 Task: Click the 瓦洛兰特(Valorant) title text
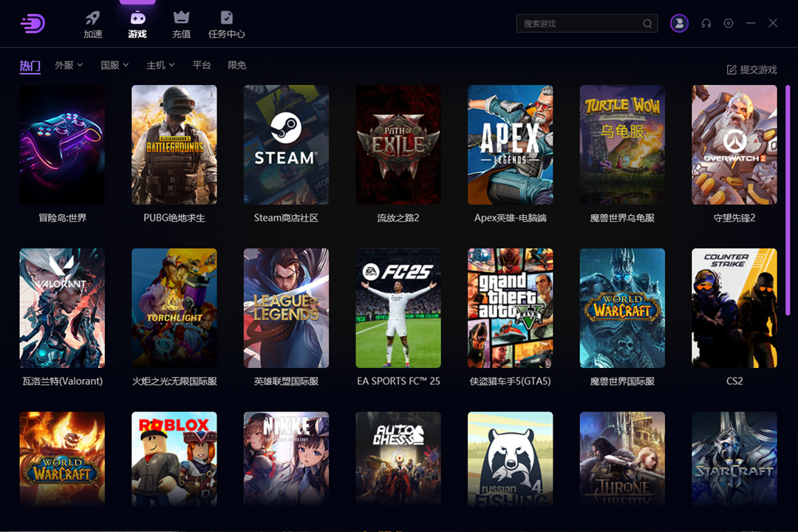(62, 381)
